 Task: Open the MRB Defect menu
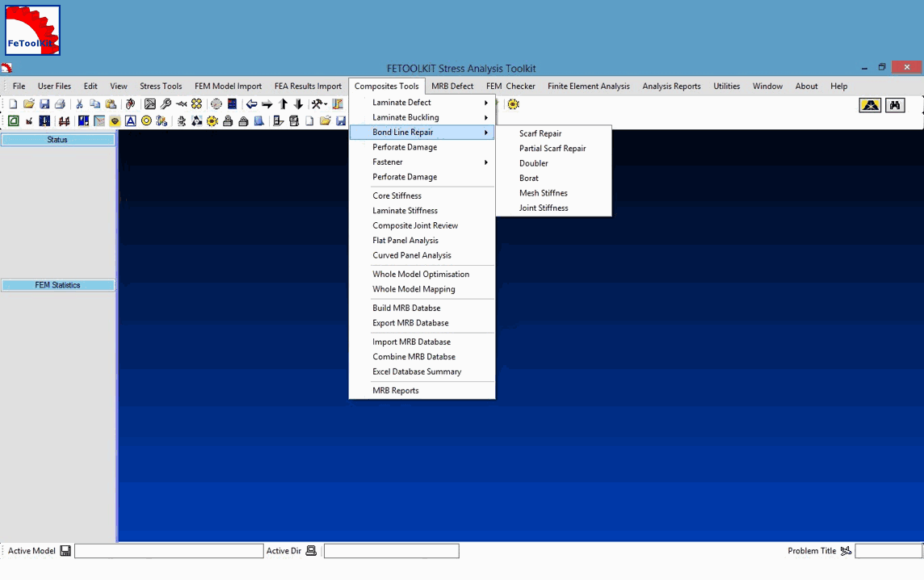tap(452, 86)
